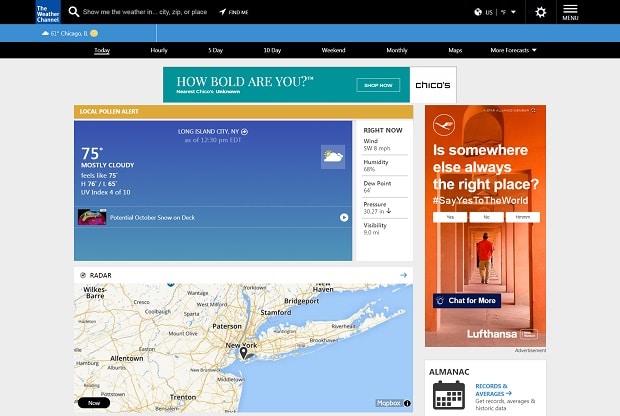Switch to the Today tab
This screenshot has height=416, width=620.
(102, 50)
